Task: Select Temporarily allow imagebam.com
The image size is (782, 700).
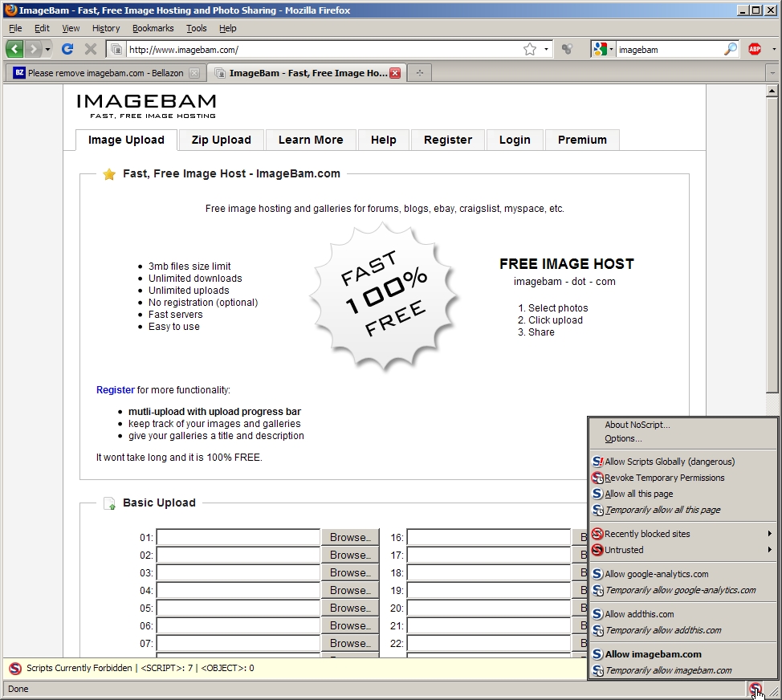Action: point(668,670)
